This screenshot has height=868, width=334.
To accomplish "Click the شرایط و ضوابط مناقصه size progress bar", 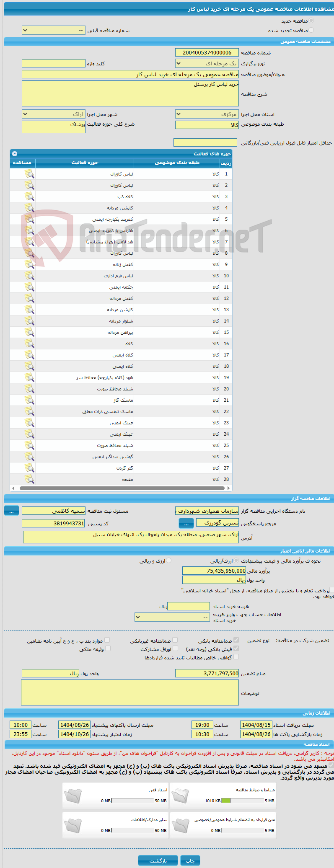I will click(x=242, y=801).
